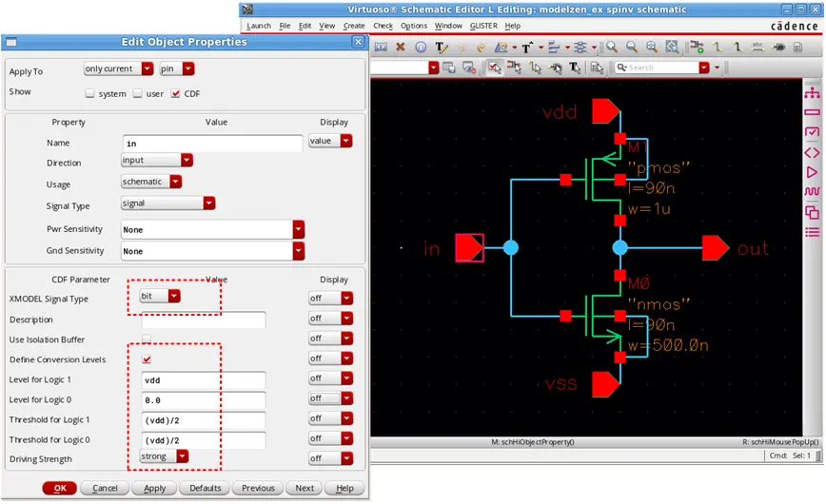Click the Threshold for Logic 0 field
Image resolution: width=826 pixels, height=504 pixels.
[204, 440]
